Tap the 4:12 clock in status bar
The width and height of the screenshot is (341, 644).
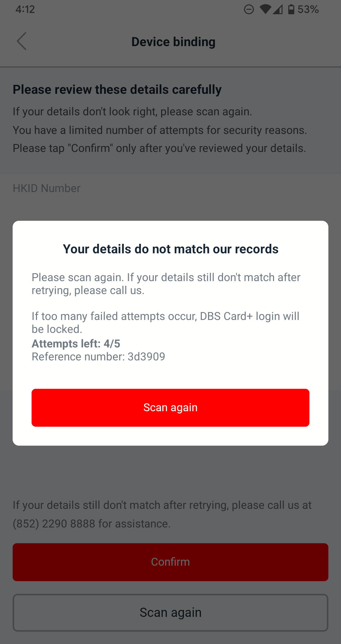(25, 9)
